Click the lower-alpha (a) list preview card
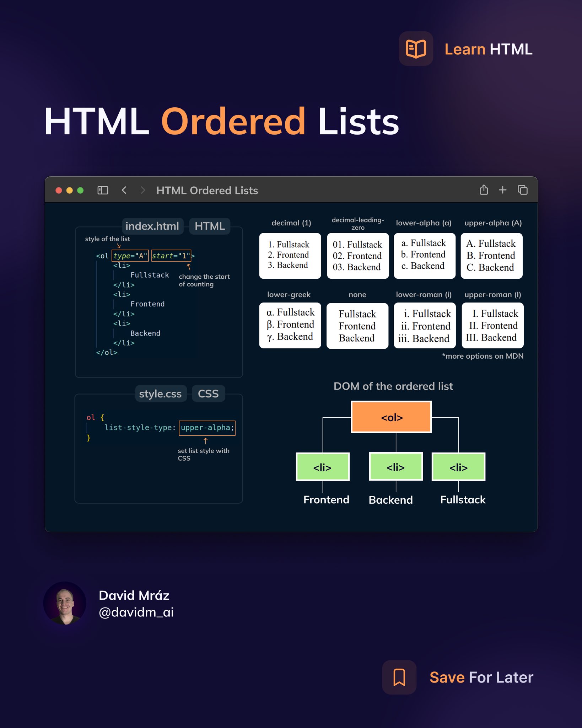Image resolution: width=582 pixels, height=728 pixels. (x=425, y=256)
